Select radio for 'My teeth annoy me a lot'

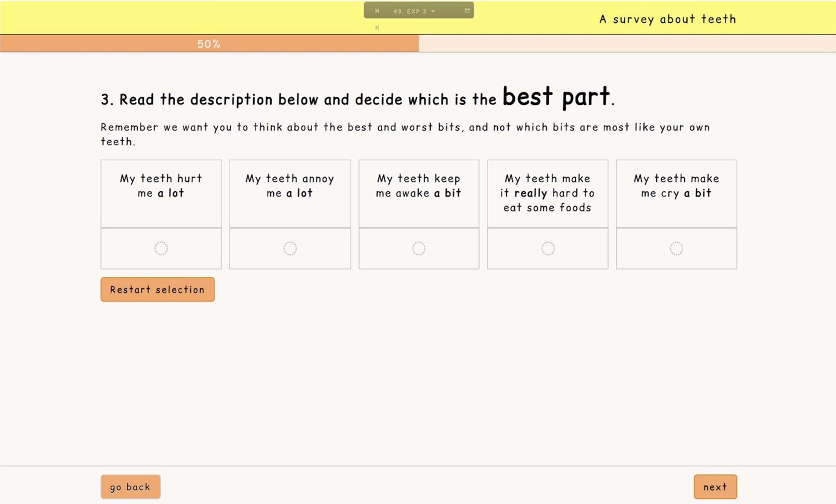pos(290,248)
